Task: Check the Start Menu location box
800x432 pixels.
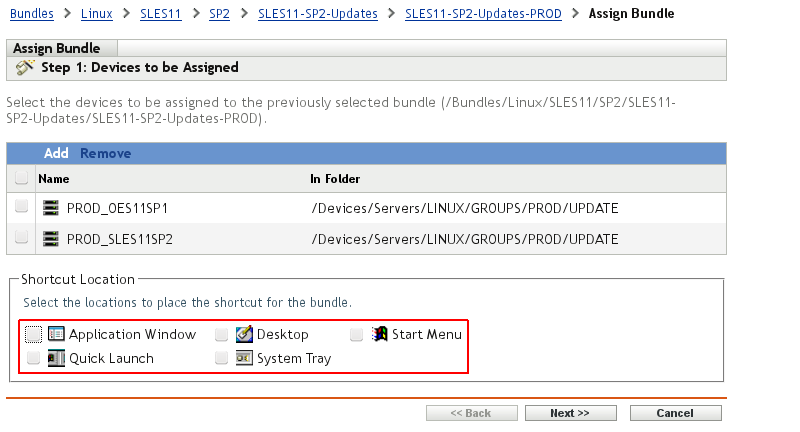Action: pyautogui.click(x=357, y=334)
